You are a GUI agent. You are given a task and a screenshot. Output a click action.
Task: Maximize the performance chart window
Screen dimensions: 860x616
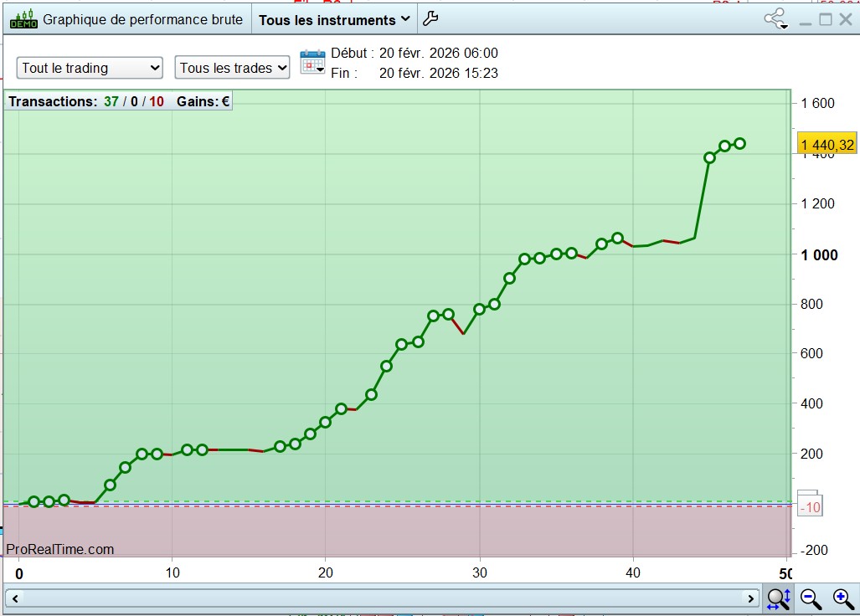pyautogui.click(x=826, y=20)
